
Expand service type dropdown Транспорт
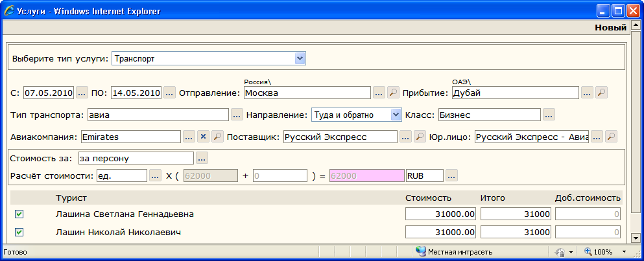pyautogui.click(x=300, y=58)
